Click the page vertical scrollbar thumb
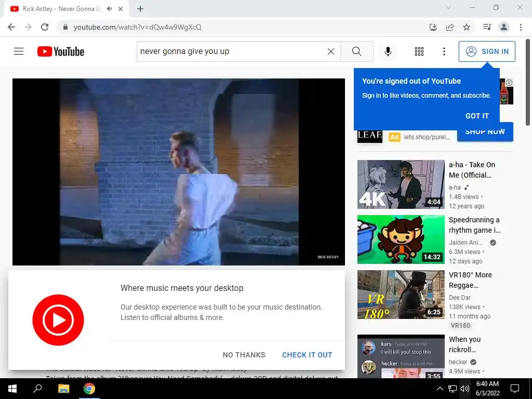Viewport: 532px width, 399px height. click(x=528, y=83)
